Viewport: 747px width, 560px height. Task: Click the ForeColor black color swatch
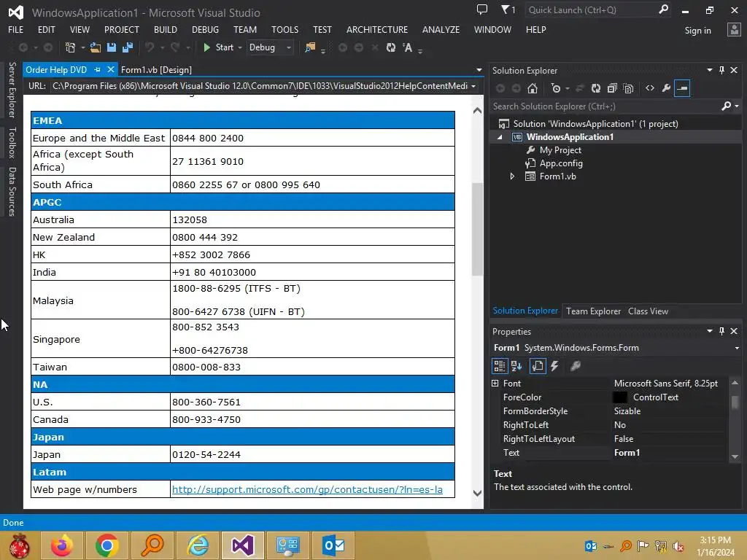tap(620, 397)
